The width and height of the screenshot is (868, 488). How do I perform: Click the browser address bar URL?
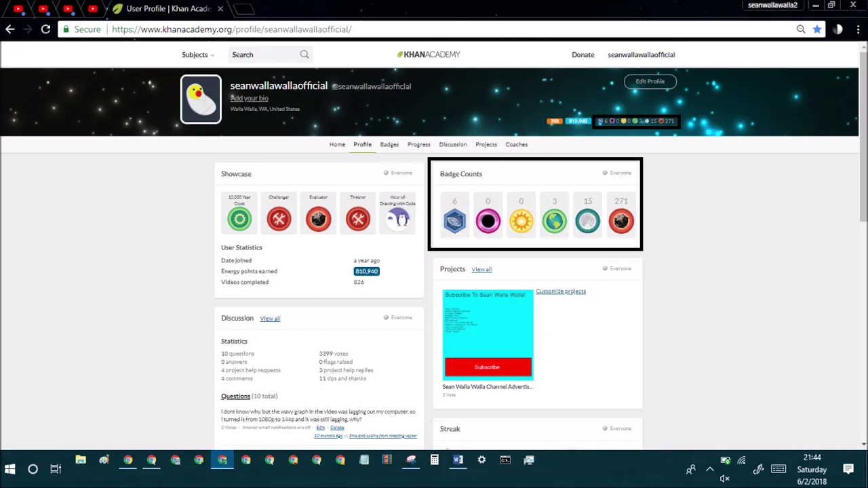click(231, 29)
